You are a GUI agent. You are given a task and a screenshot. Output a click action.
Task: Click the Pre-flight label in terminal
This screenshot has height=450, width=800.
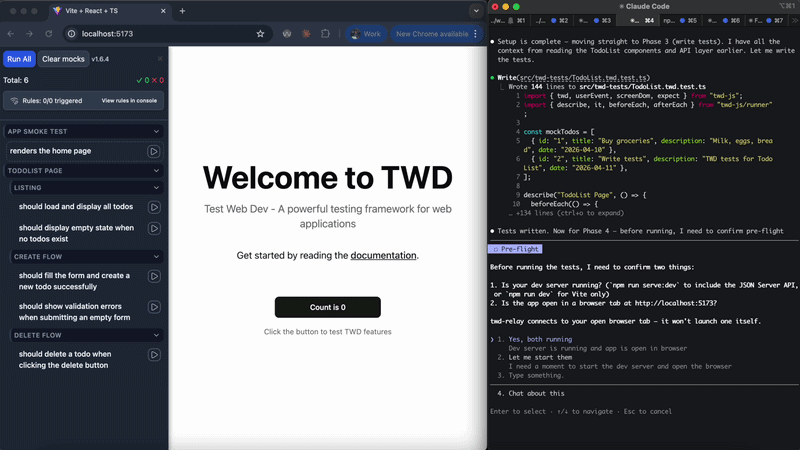click(x=516, y=249)
